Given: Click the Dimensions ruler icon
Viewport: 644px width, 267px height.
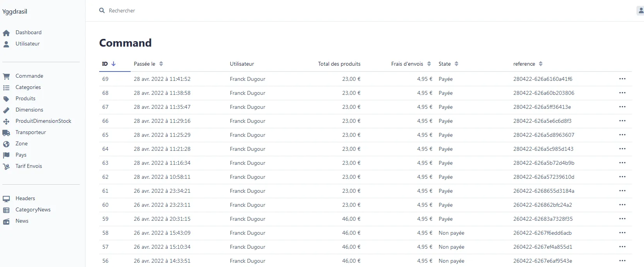Looking at the screenshot, I should point(6,110).
